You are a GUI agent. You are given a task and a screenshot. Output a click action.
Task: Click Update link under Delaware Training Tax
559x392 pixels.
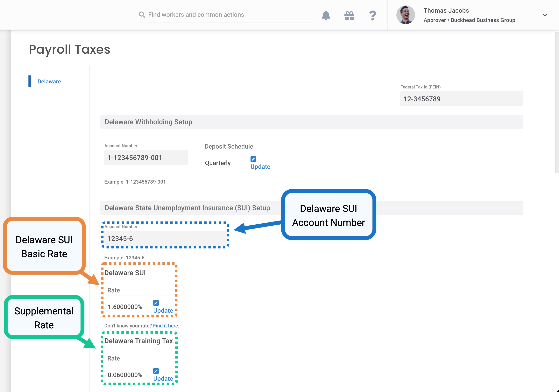click(x=163, y=379)
